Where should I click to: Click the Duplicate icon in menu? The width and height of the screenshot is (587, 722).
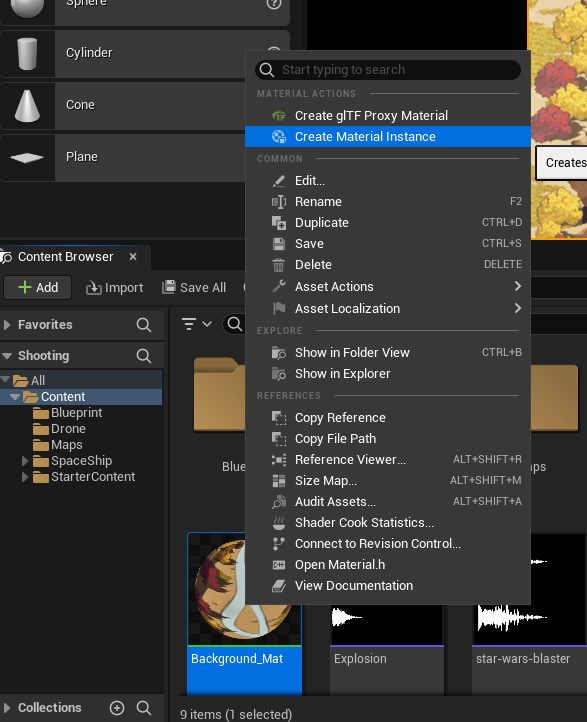(x=279, y=223)
